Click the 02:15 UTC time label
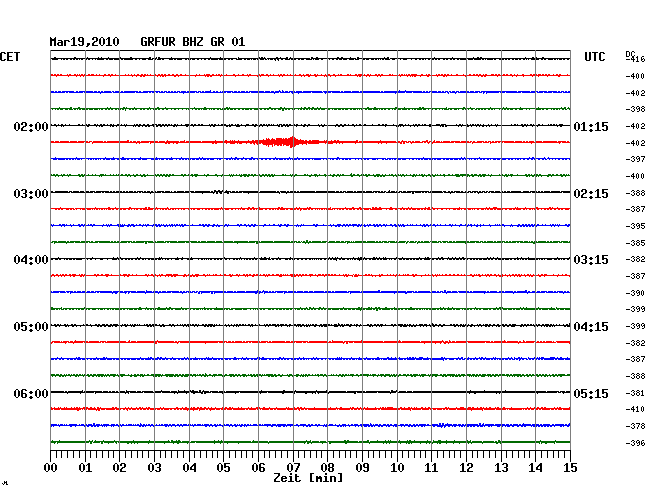The height and width of the screenshot is (494, 650). pos(591,194)
